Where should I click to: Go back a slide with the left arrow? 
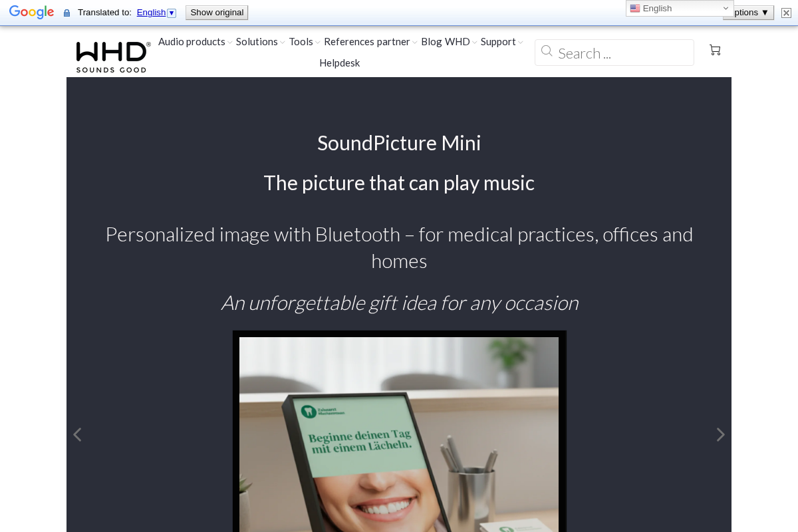coord(77,434)
